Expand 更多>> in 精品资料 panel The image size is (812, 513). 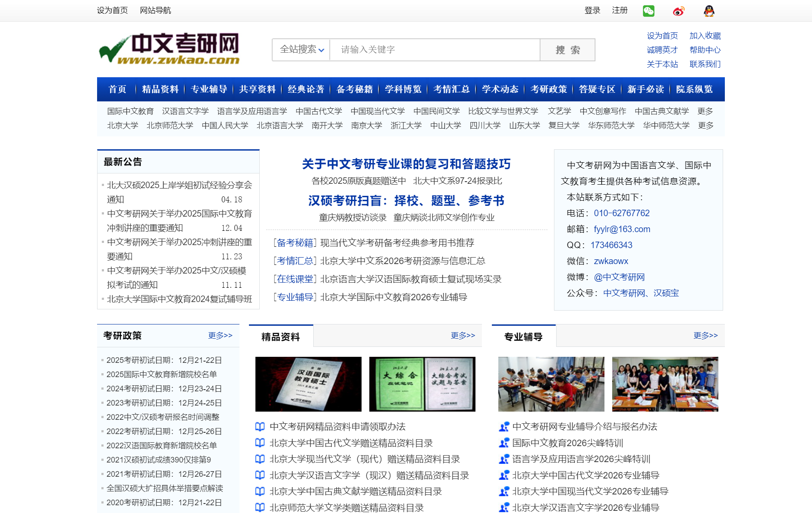click(x=463, y=335)
